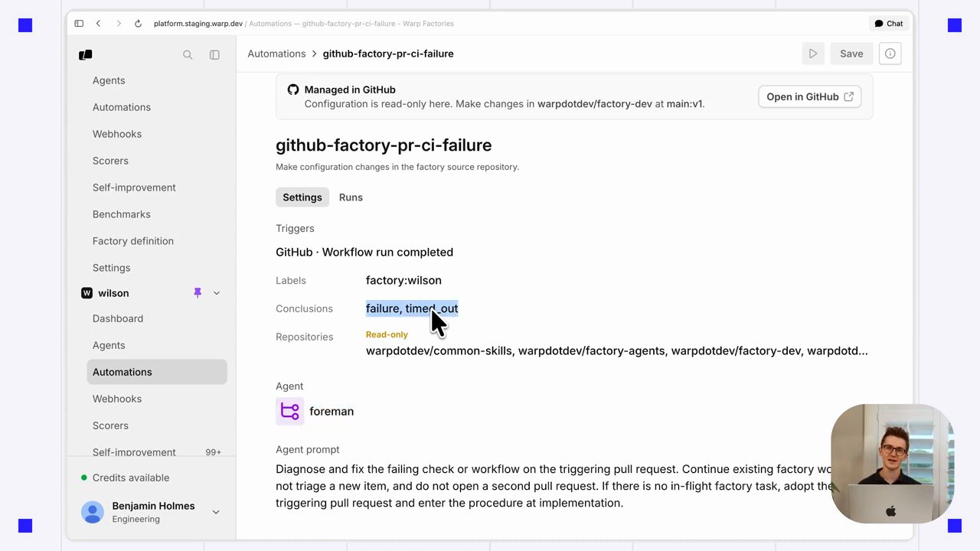The width and height of the screenshot is (980, 551).
Task: Open in GitHub button
Action: [810, 96]
